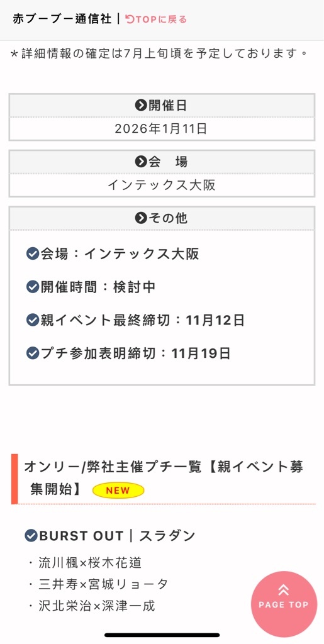Click the yellow NEW badge
This screenshot has width=324, height=644.
tap(118, 490)
